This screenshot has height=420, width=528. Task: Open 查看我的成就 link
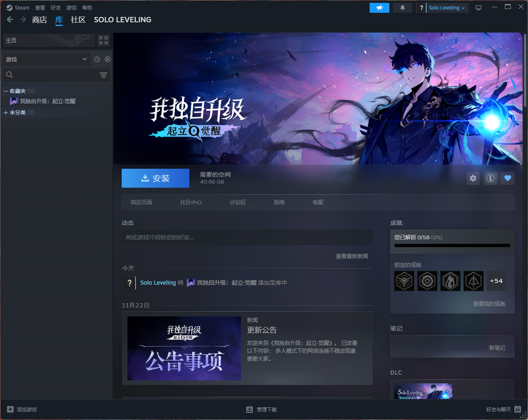click(x=489, y=304)
